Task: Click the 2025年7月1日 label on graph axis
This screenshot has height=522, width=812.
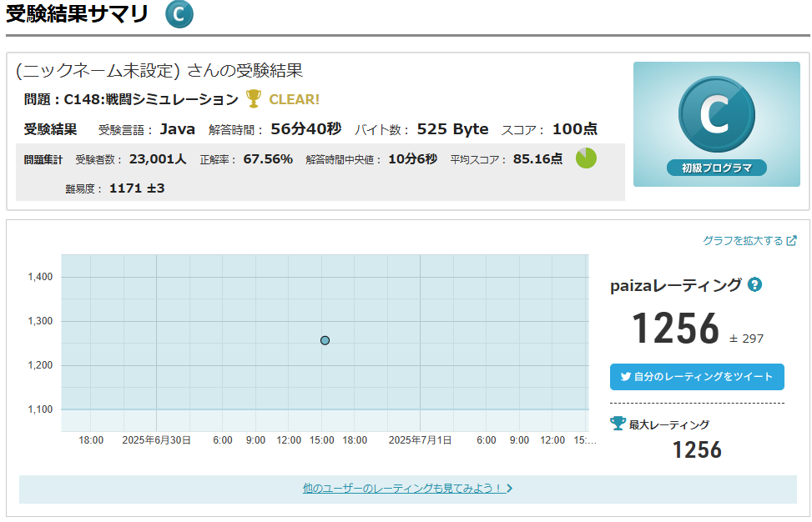Action: (420, 440)
